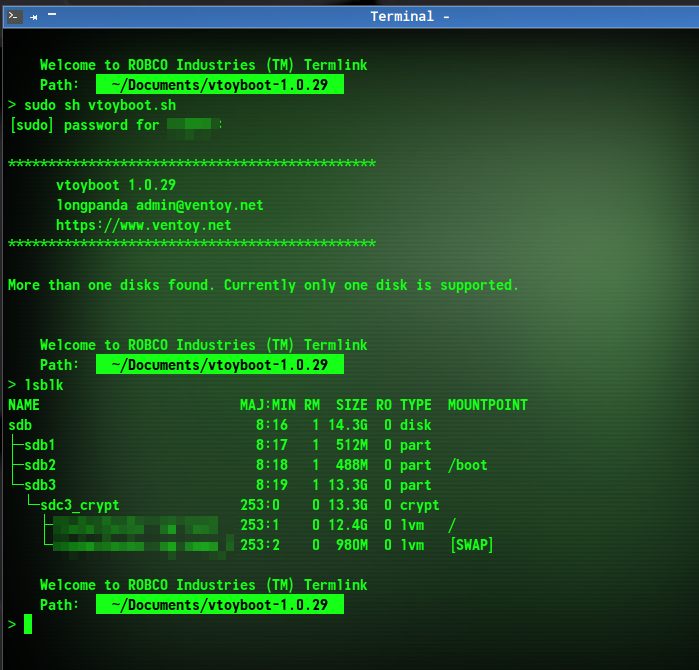This screenshot has height=670, width=699.
Task: Click the "/" root mountpoint
Action: click(x=452, y=525)
